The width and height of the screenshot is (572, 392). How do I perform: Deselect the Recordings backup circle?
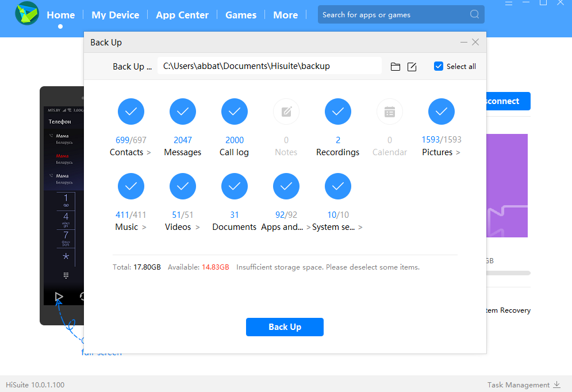pos(338,112)
